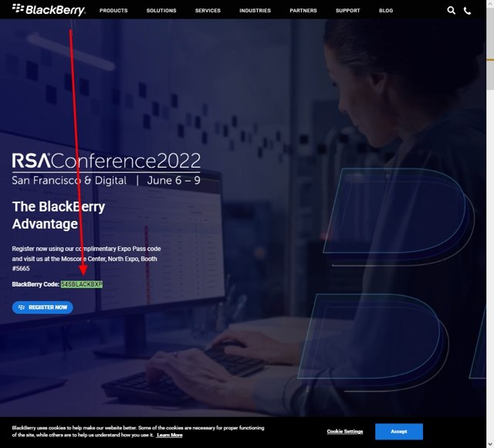Click the scrollbar down arrow

click(x=490, y=445)
